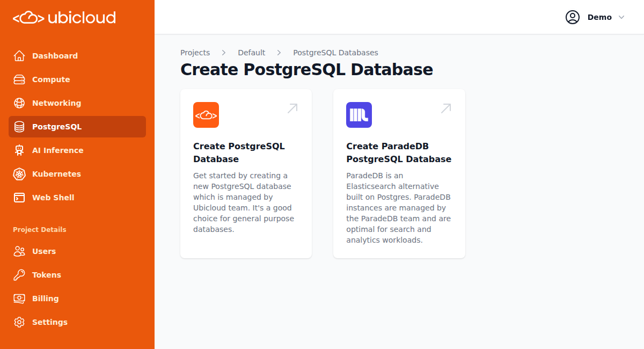Click PostgreSQL Databases breadcrumb link
Viewport: 644px width, 349px height.
pyautogui.click(x=335, y=53)
